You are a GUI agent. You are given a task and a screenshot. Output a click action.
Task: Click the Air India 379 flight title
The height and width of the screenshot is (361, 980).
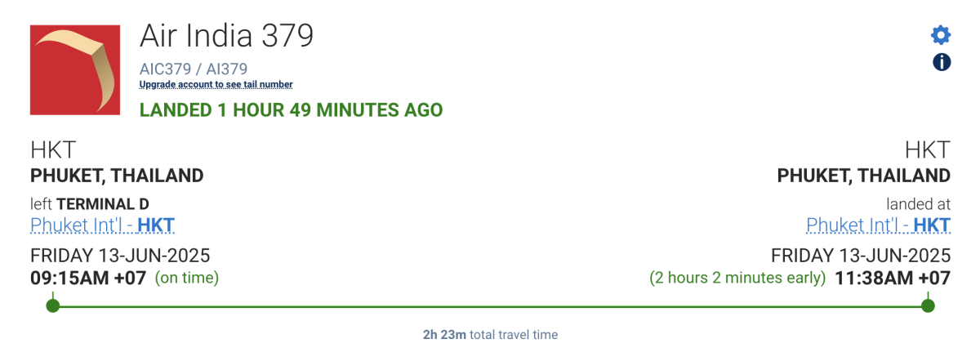tap(227, 36)
